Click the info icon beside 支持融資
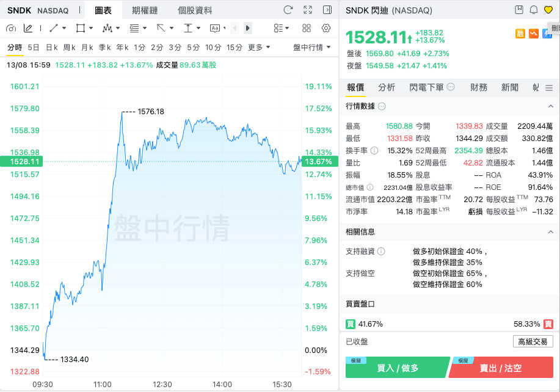The height and width of the screenshot is (392, 560). [381, 252]
